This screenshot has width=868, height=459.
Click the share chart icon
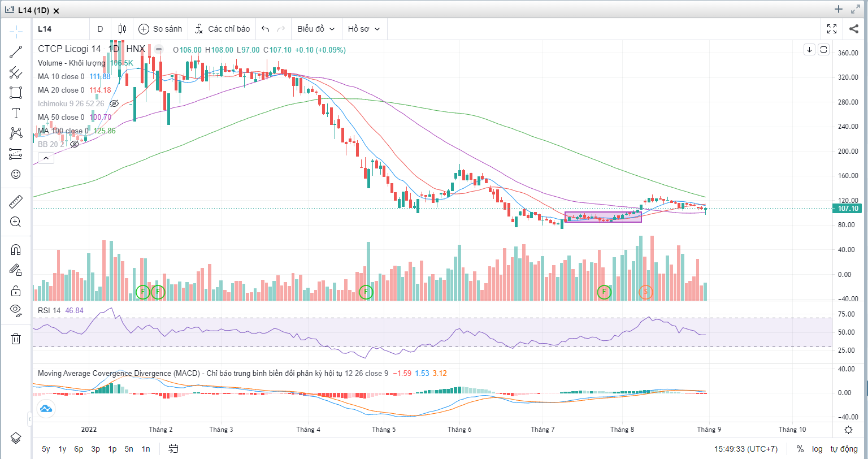(853, 29)
